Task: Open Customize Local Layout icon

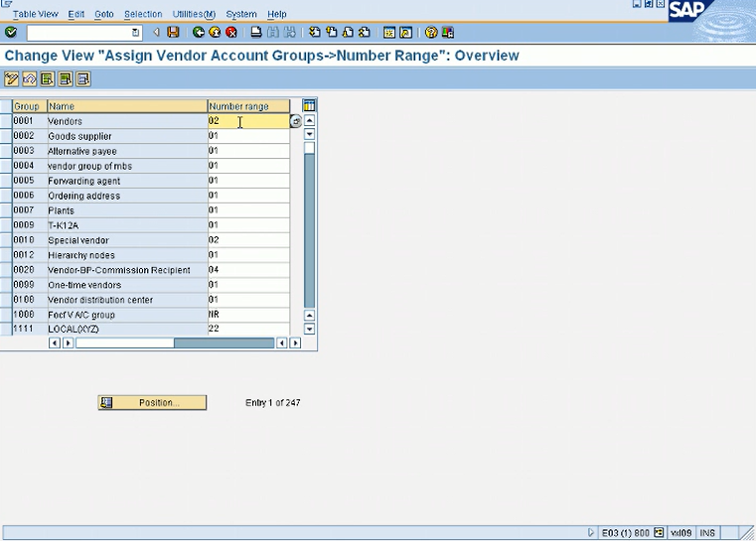Action: pyautogui.click(x=448, y=33)
